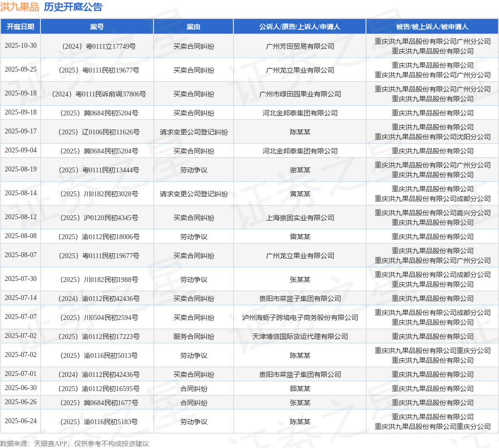The width and height of the screenshot is (499, 448).
Task: Click the date cell 2025-09-04
Action: [x=20, y=150]
